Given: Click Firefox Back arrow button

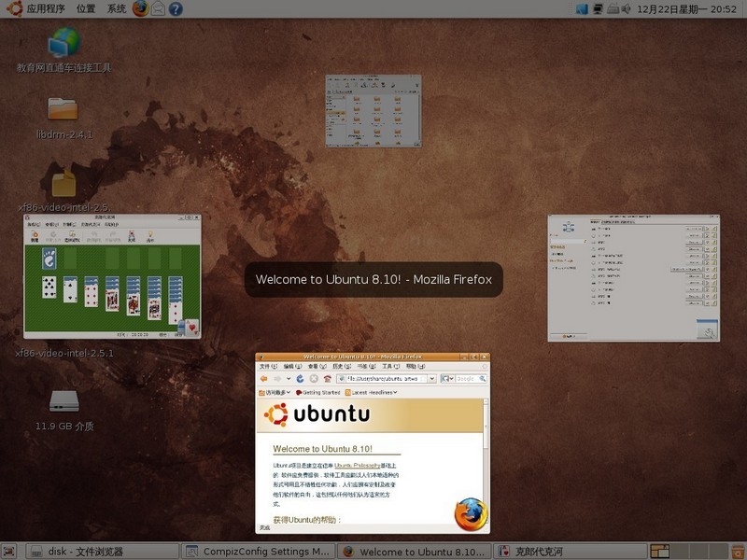Looking at the screenshot, I should [x=263, y=379].
